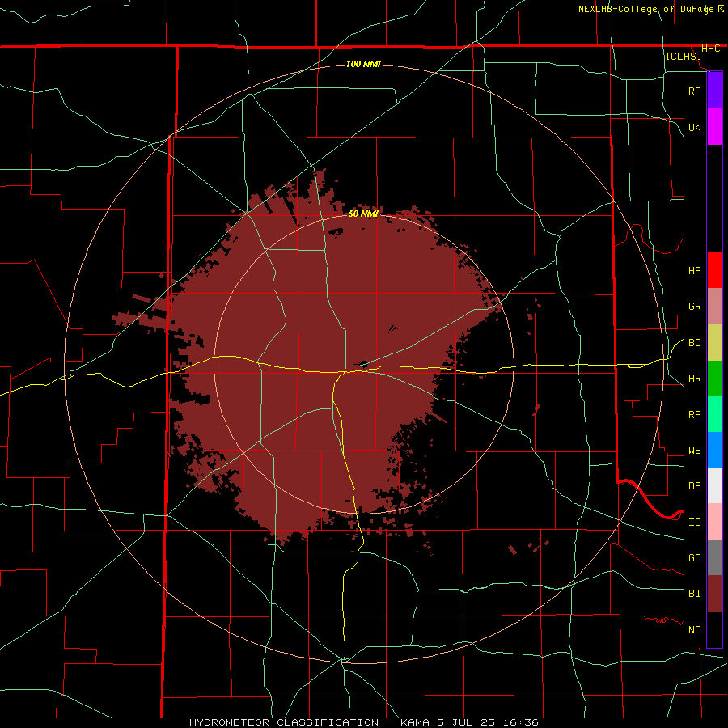The image size is (728, 728).
Task: Click the GC gray legend swatch
Action: click(714, 557)
